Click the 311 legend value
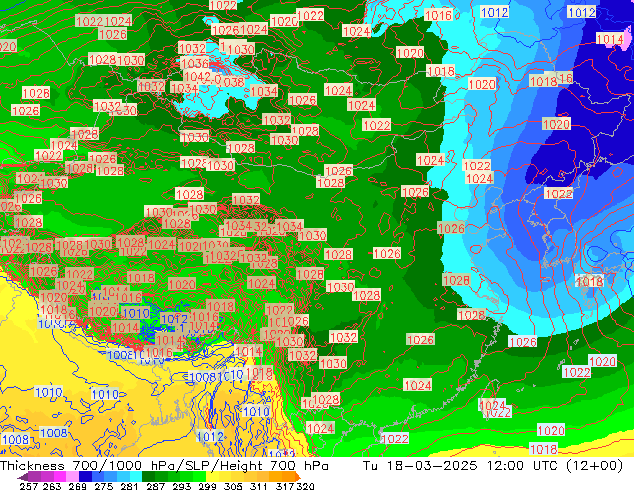The height and width of the screenshot is (490, 634). pyautogui.click(x=259, y=486)
